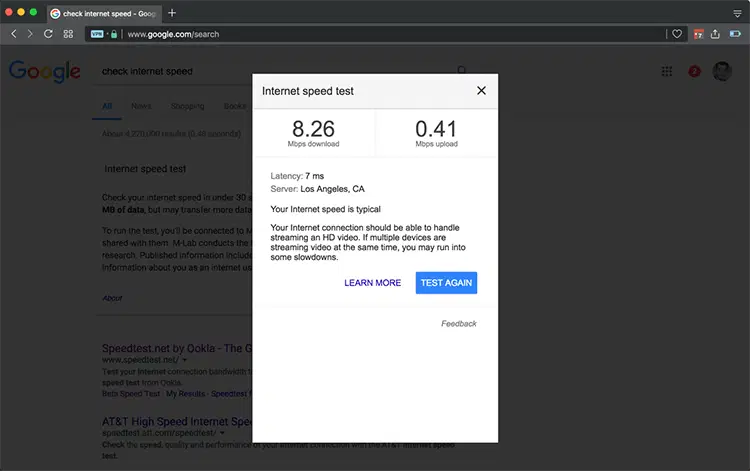Image resolution: width=750 pixels, height=471 pixels.
Task: Click the background 'Internet speed test' heading
Action: pos(145,169)
